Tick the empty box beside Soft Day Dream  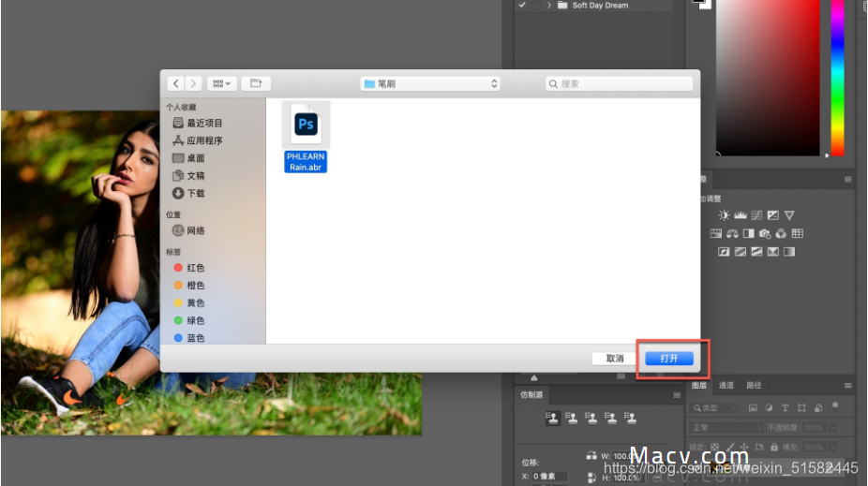pyautogui.click(x=536, y=5)
